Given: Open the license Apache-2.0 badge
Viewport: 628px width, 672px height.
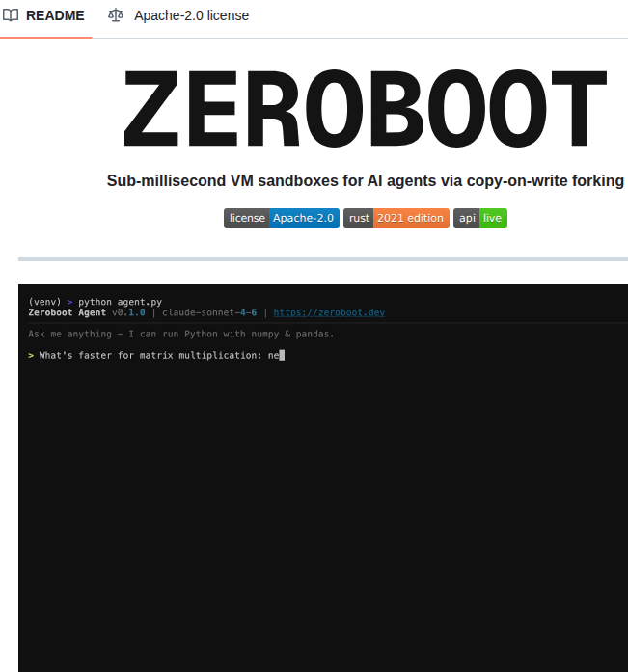Looking at the screenshot, I should (282, 218).
